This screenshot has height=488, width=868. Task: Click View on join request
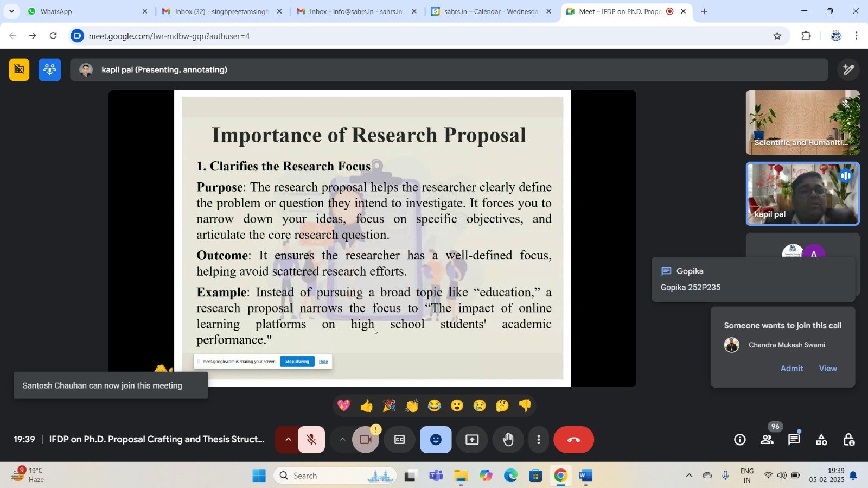coord(827,369)
